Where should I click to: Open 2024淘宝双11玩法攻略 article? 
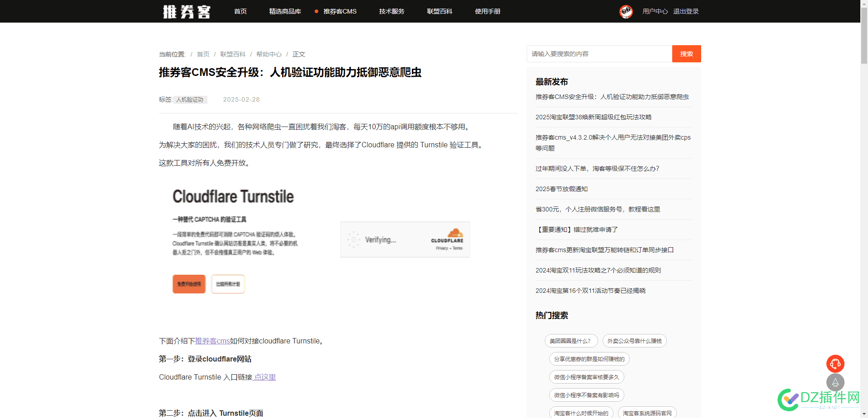[x=598, y=270]
